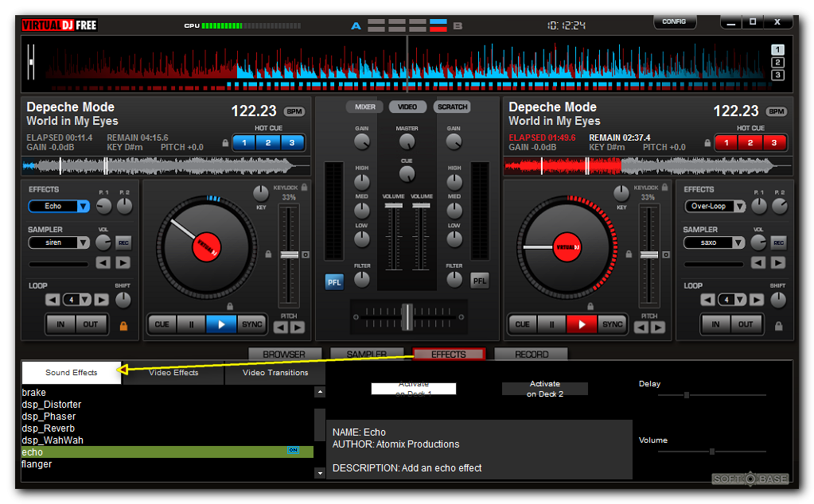The image size is (814, 504).
Task: Pause the right deck
Action: pos(552,324)
